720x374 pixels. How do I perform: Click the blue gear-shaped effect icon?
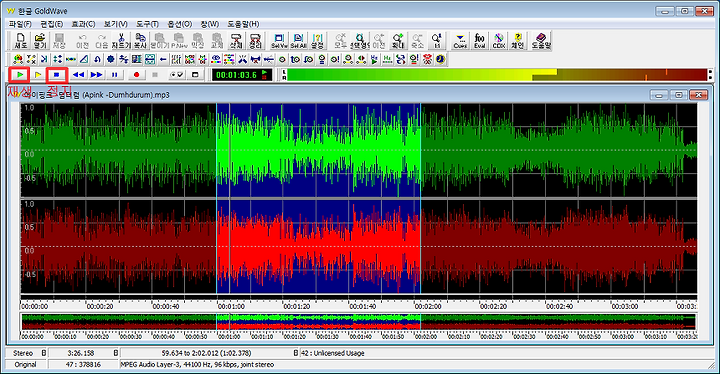click(x=111, y=59)
